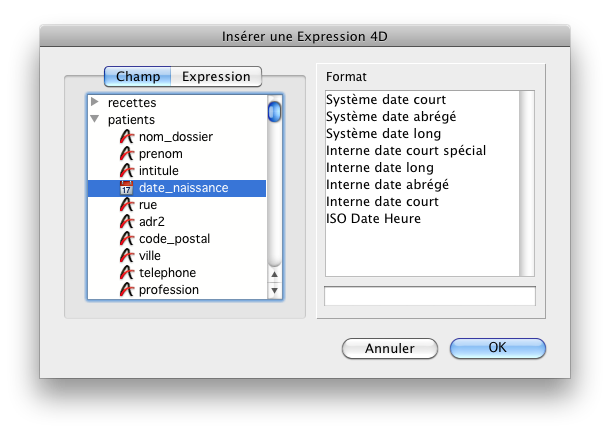Select the intitule field
This screenshot has width=610, height=433.
pos(177,171)
